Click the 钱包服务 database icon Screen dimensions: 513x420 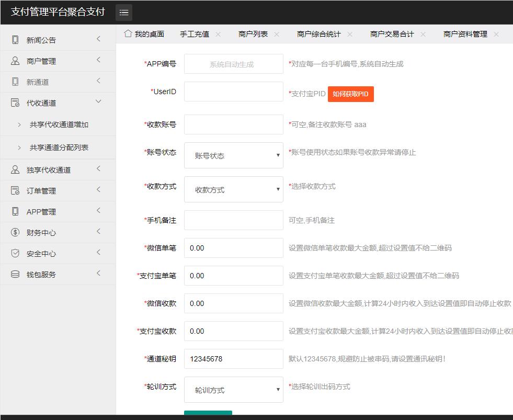point(15,274)
